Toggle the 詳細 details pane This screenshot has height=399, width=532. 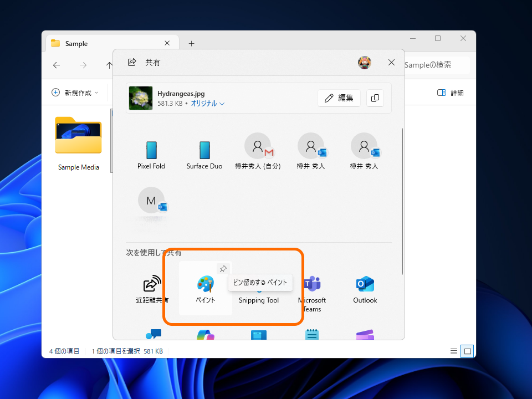(451, 93)
